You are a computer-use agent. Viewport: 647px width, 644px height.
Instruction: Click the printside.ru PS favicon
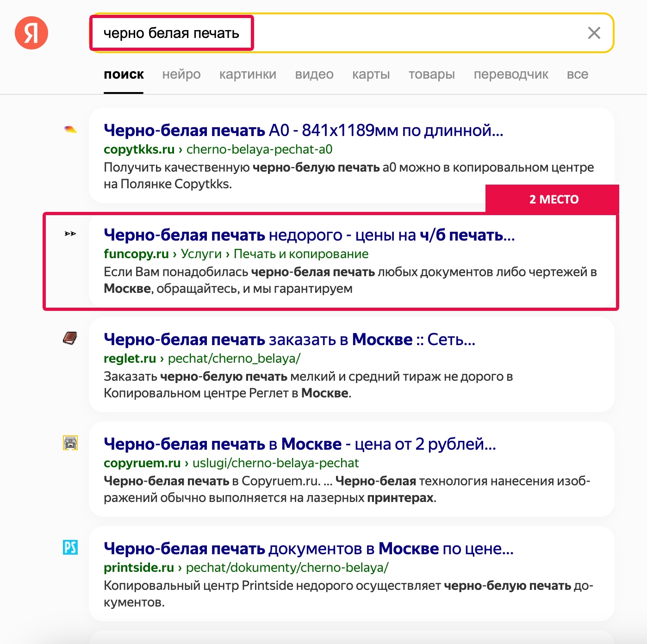click(70, 548)
